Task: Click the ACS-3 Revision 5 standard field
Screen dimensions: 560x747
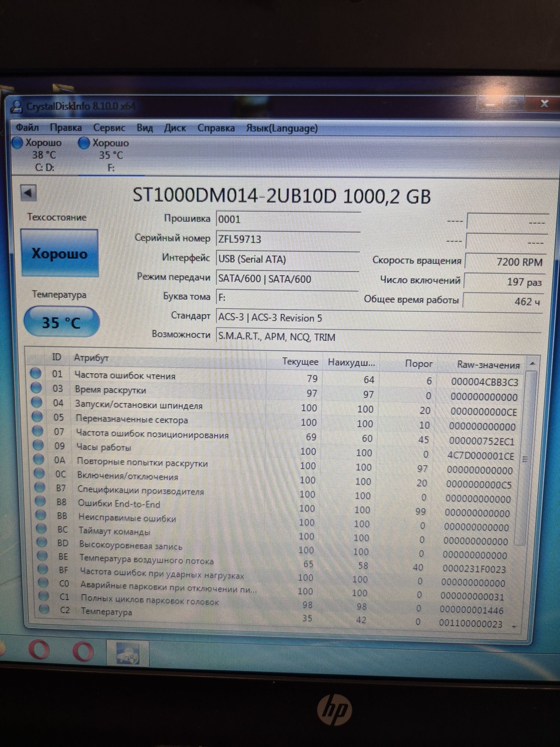Action: (x=379, y=317)
